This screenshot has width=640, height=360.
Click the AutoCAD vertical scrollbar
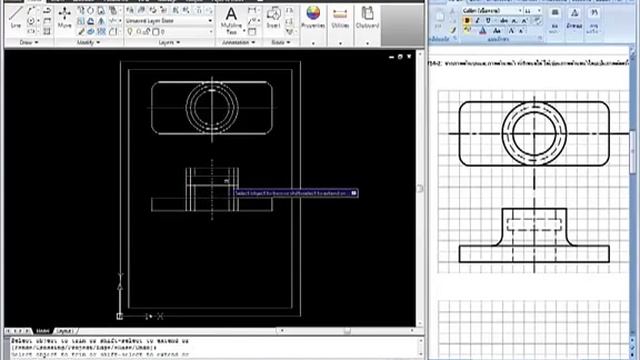(x=420, y=189)
